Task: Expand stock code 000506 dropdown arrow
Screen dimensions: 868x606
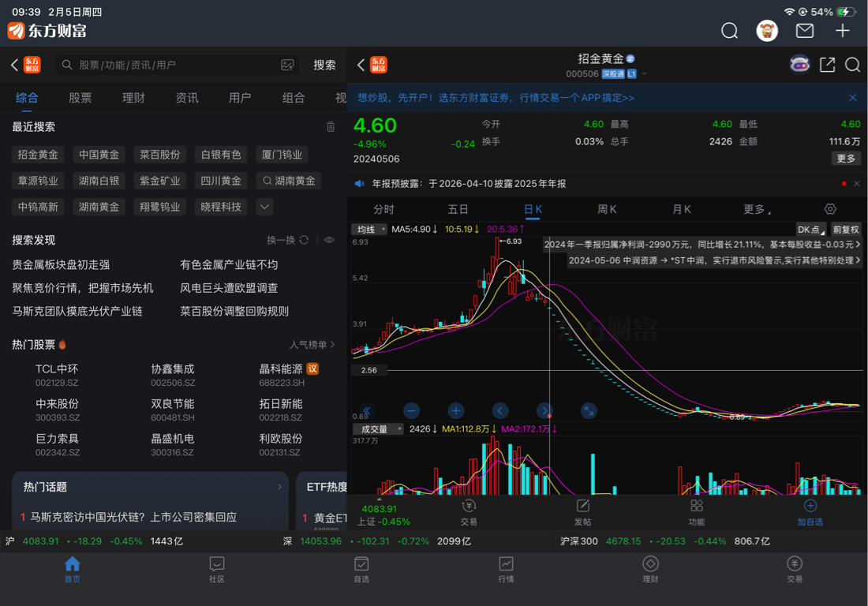Action: coord(644,74)
